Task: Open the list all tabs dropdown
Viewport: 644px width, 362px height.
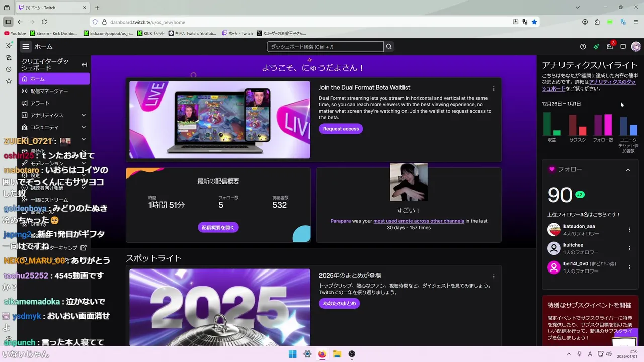Action: coord(578,8)
